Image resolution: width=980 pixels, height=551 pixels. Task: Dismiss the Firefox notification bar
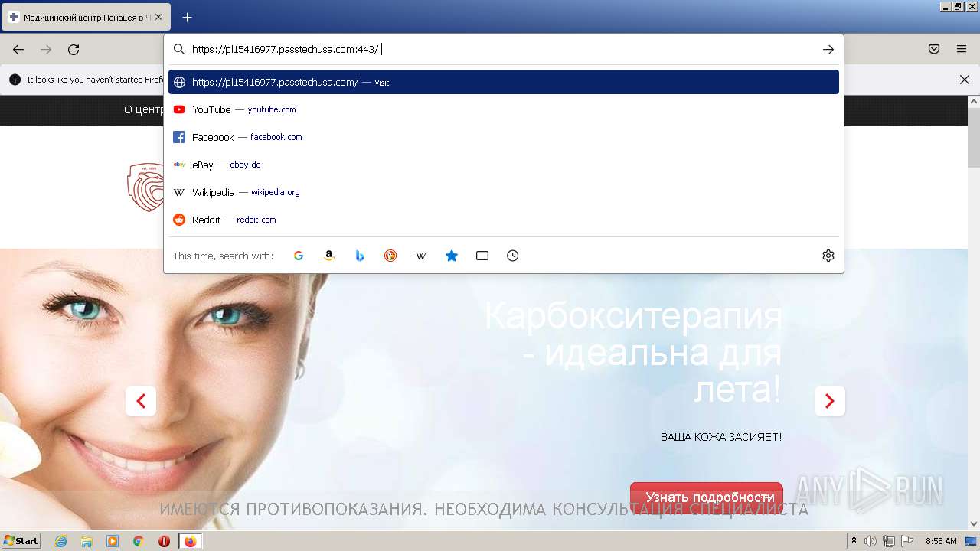click(x=965, y=80)
